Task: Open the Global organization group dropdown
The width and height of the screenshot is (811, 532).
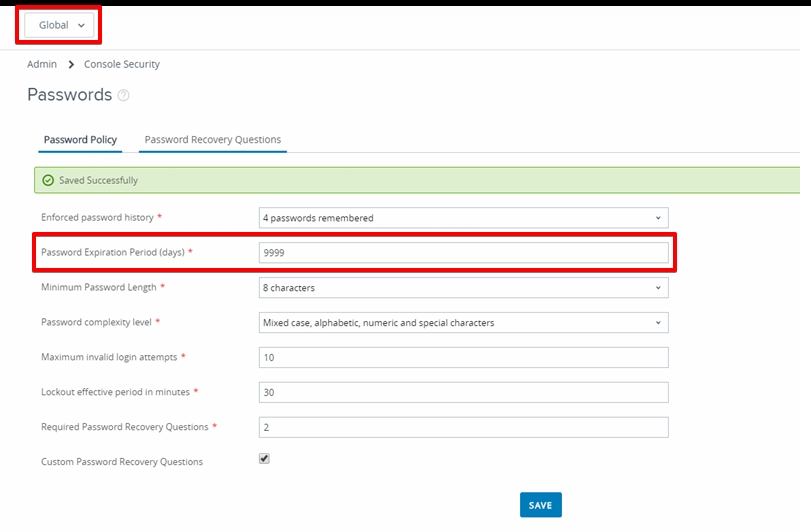Action: click(x=60, y=25)
